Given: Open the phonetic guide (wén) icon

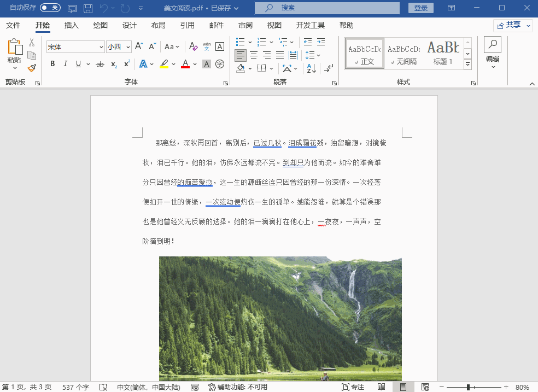Looking at the screenshot, I should pyautogui.click(x=207, y=46).
